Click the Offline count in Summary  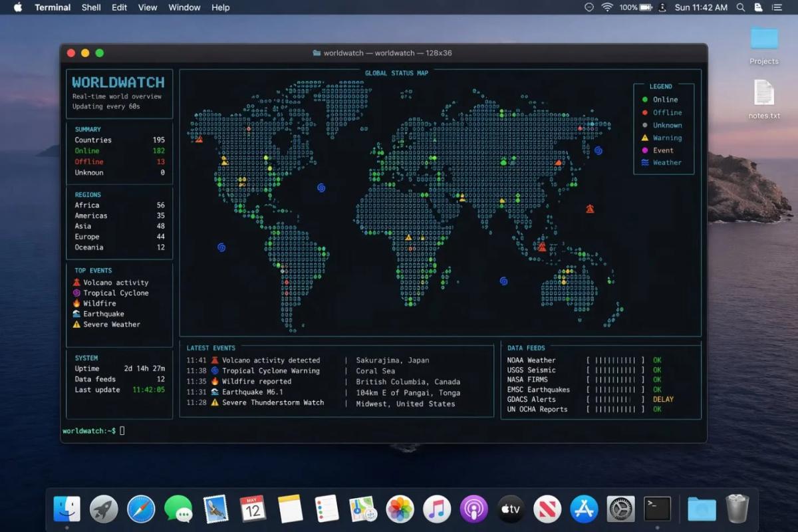(x=160, y=162)
